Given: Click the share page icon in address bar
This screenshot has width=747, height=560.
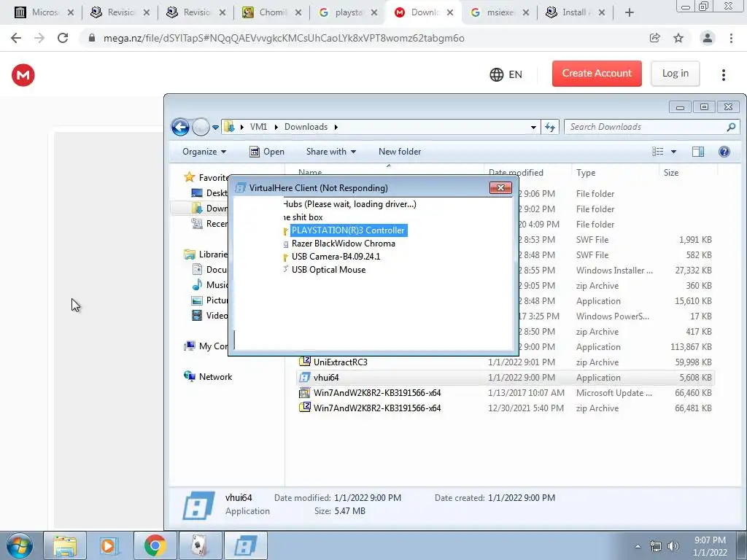Looking at the screenshot, I should (x=655, y=38).
